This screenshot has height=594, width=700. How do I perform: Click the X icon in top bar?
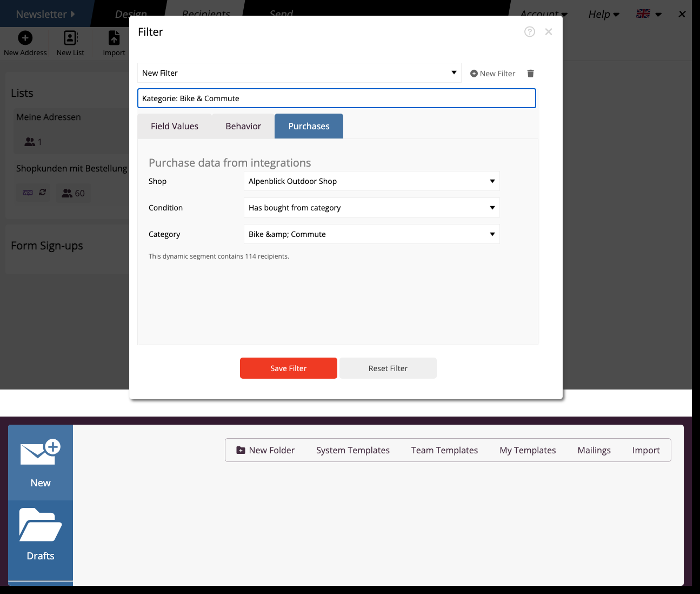tap(682, 14)
